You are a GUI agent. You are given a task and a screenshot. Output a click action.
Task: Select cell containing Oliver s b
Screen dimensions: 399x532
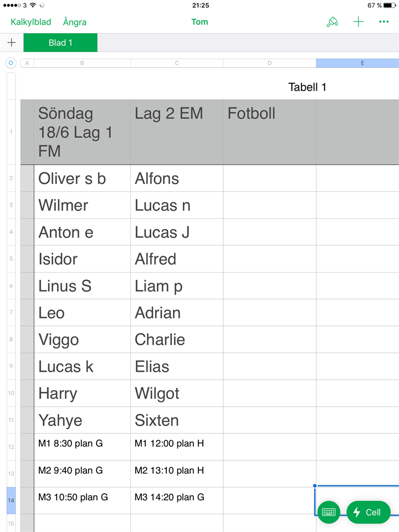pos(82,178)
